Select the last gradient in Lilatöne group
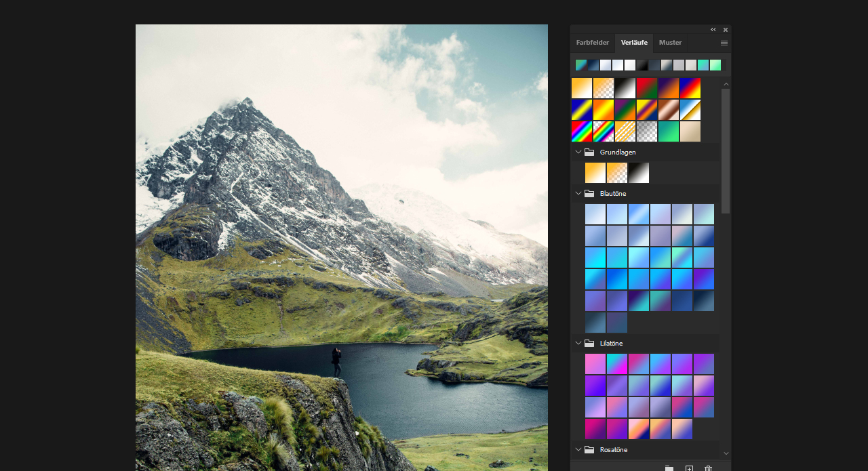868x471 pixels. tap(682, 429)
